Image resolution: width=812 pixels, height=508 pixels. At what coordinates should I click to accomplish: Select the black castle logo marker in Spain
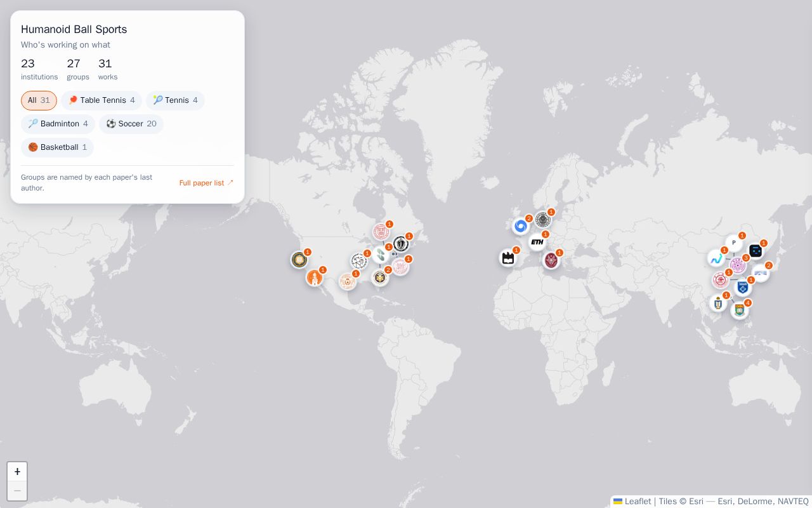[x=508, y=258]
